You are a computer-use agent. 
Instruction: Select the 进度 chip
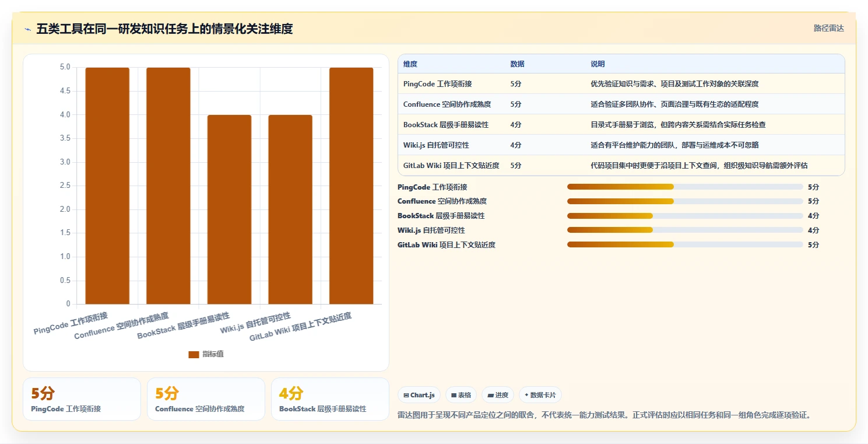[x=498, y=395]
